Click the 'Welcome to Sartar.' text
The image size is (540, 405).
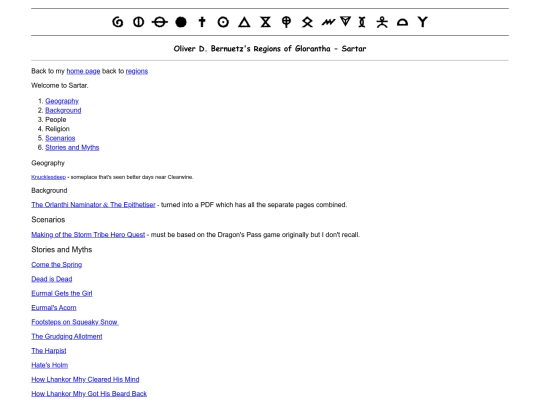coord(60,85)
